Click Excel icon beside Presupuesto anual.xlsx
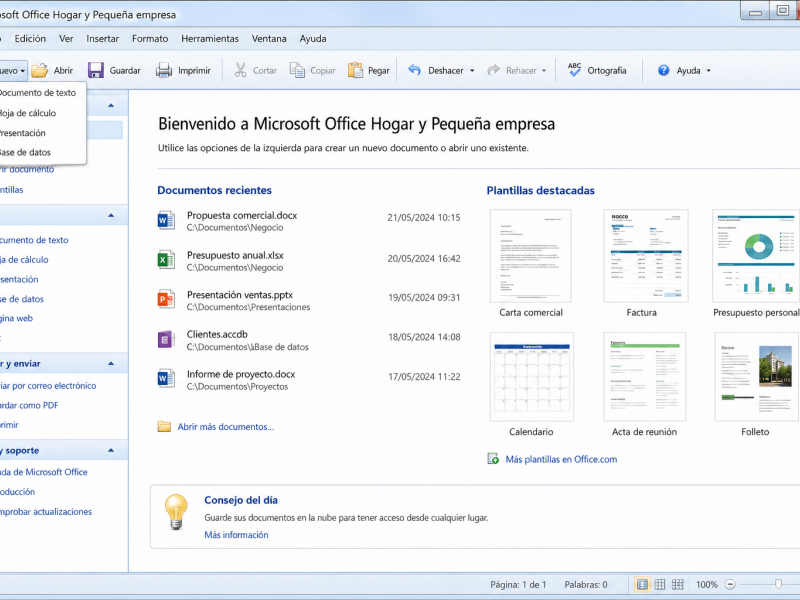 point(166,260)
